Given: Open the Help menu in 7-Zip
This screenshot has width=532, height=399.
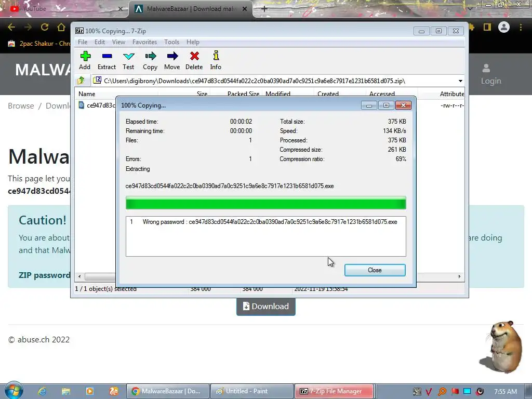Looking at the screenshot, I should pyautogui.click(x=193, y=42).
